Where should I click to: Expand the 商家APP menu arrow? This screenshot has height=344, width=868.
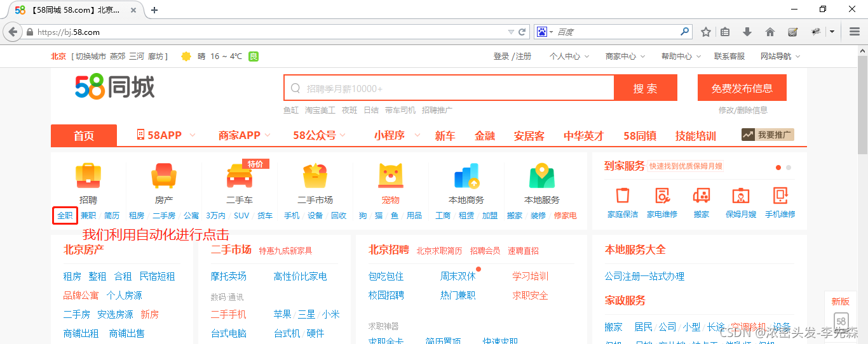268,135
